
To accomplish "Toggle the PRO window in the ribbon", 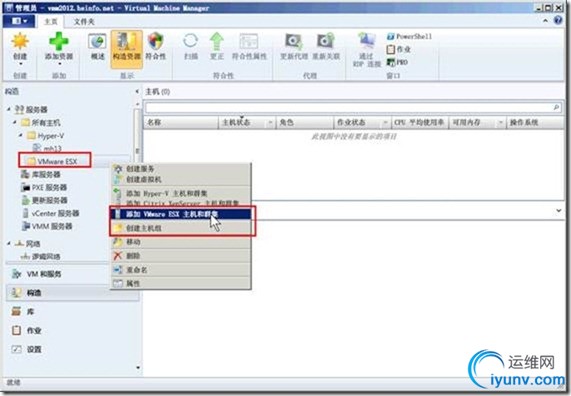I will pyautogui.click(x=397, y=62).
